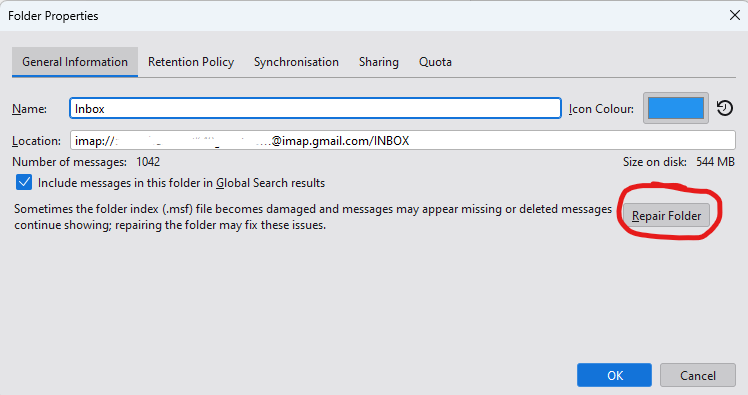Viewport: 748px width, 395px height.
Task: View the Quota tab
Action: pyautogui.click(x=435, y=62)
